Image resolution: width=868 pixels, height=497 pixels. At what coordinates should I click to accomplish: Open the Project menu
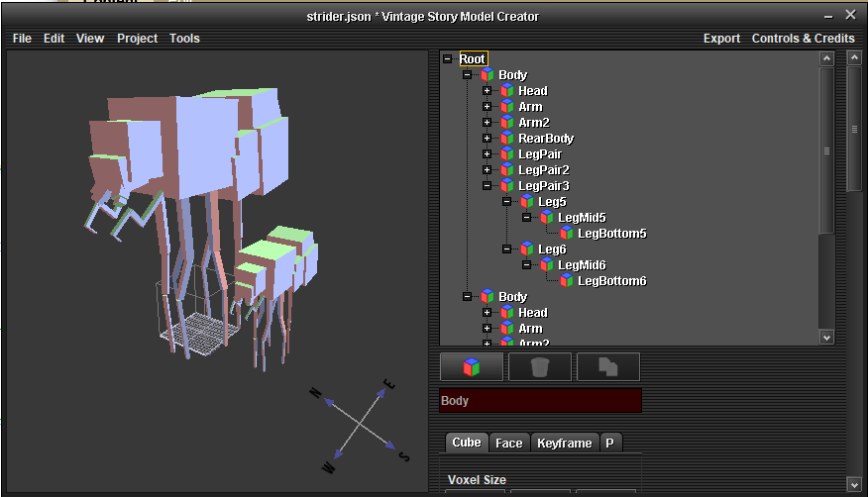137,39
